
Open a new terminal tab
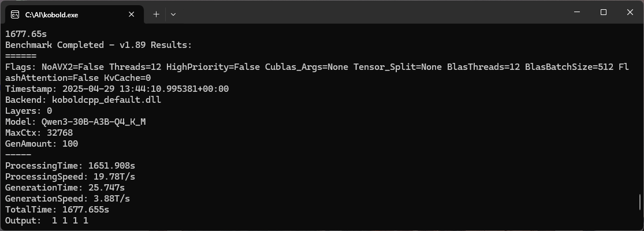pyautogui.click(x=156, y=14)
